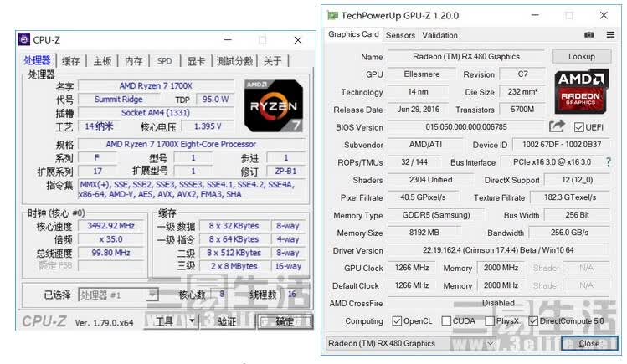This screenshot has height=364, width=627.
Task: Click the CPU-Z title bar icon
Action: click(24, 39)
